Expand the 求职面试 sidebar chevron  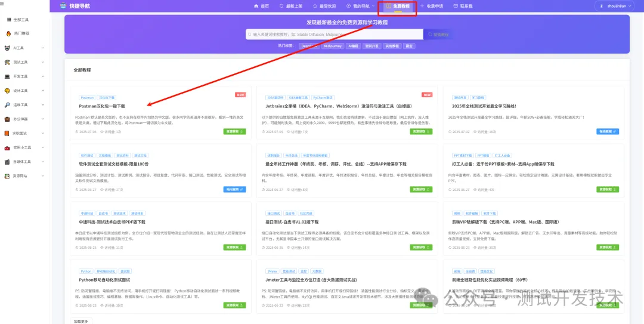click(43, 133)
